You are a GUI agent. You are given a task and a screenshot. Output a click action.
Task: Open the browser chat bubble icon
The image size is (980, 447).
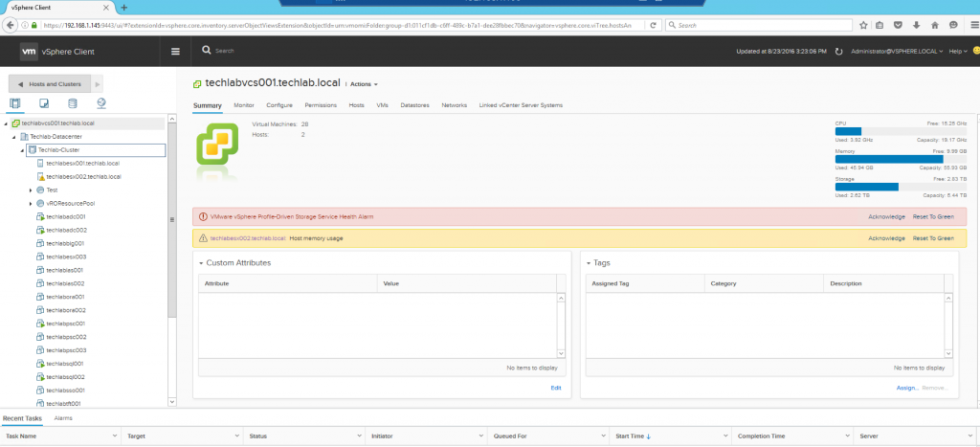(953, 25)
